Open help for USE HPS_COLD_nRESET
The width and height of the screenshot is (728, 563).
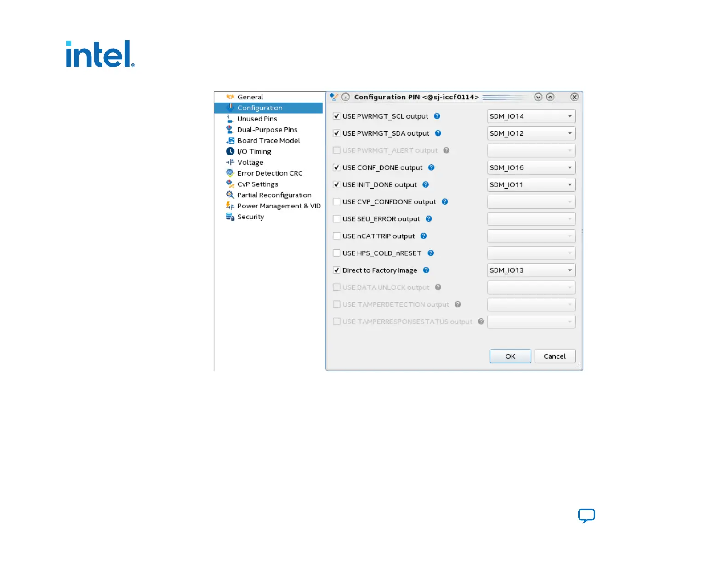(x=431, y=253)
